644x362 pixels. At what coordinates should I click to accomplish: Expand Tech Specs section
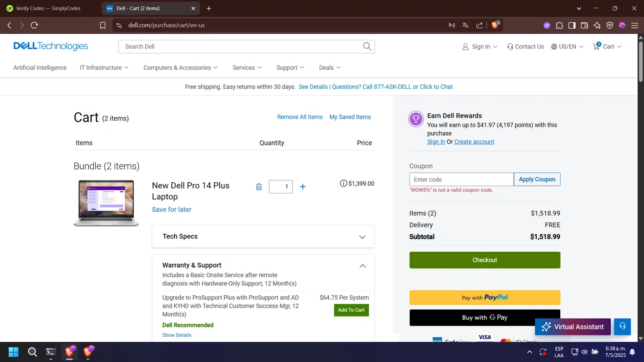[263, 236]
